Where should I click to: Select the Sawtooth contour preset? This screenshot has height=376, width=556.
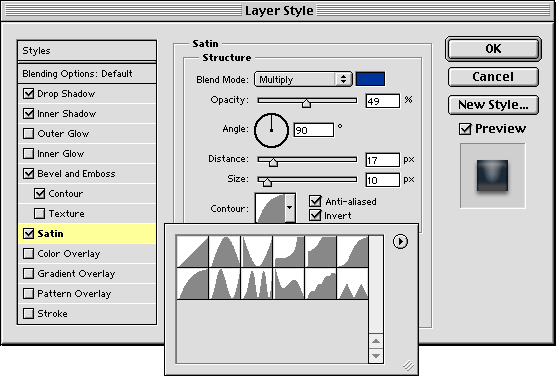pyautogui.click(x=352, y=283)
